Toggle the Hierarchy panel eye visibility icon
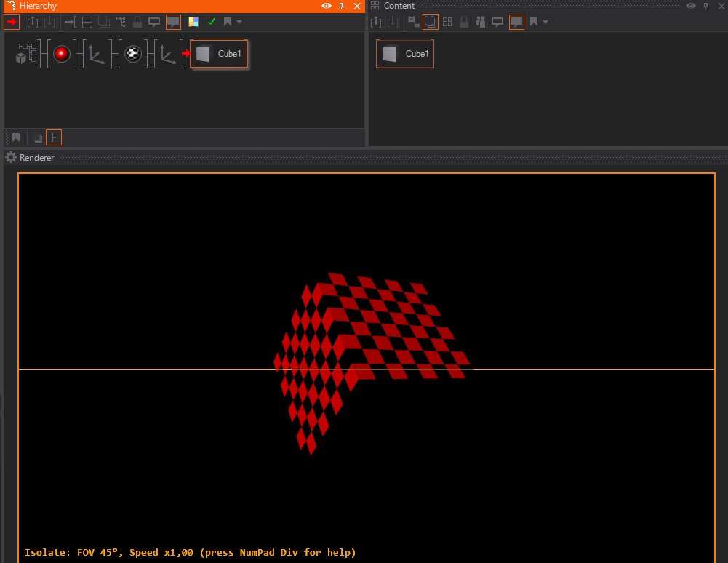The image size is (728, 563). tap(327, 6)
